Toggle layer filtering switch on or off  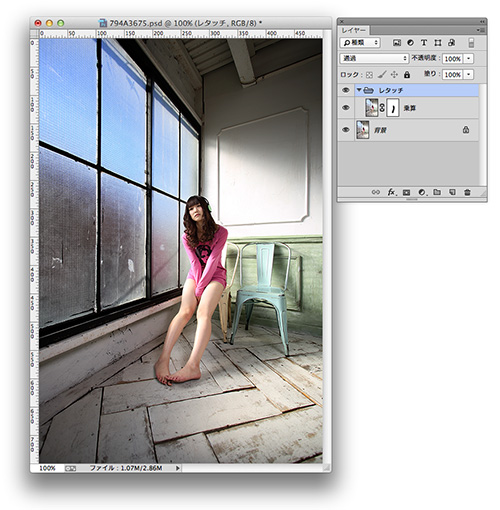pos(471,43)
